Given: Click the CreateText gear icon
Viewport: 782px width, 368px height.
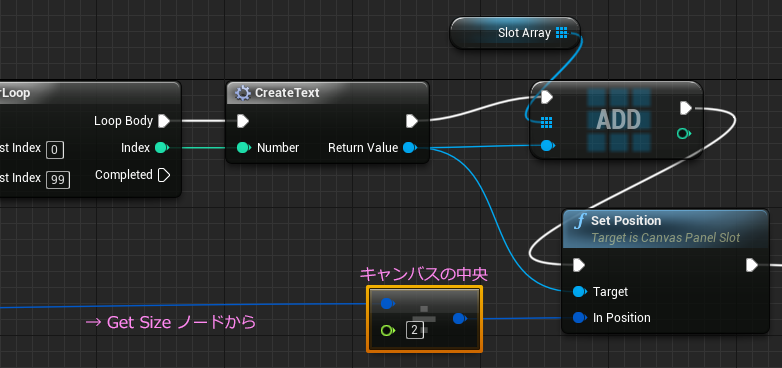Looking at the screenshot, I should click(242, 93).
